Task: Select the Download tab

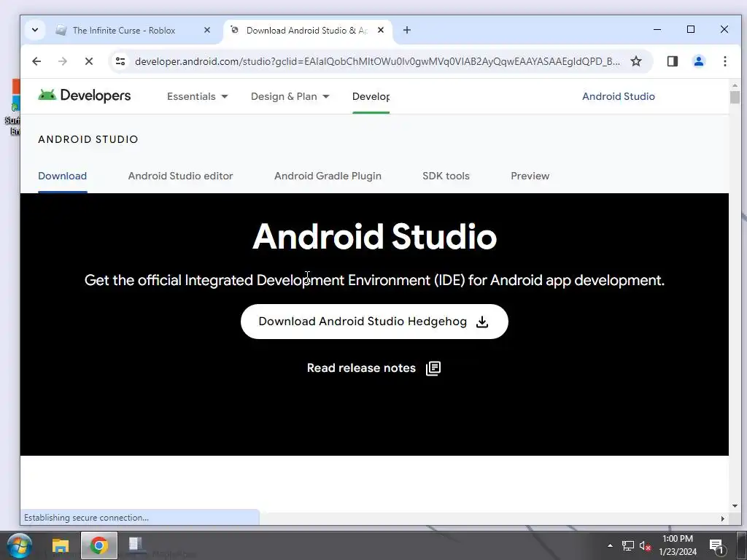Action: (63, 176)
